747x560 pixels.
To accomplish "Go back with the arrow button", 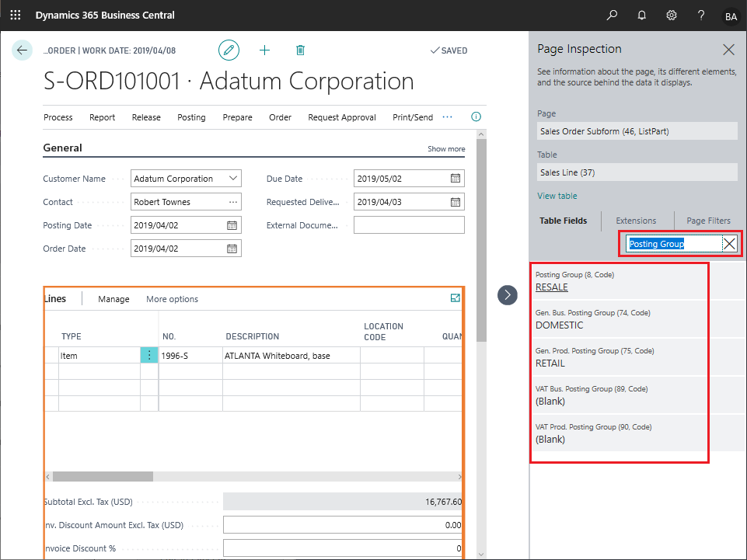I will click(22, 50).
